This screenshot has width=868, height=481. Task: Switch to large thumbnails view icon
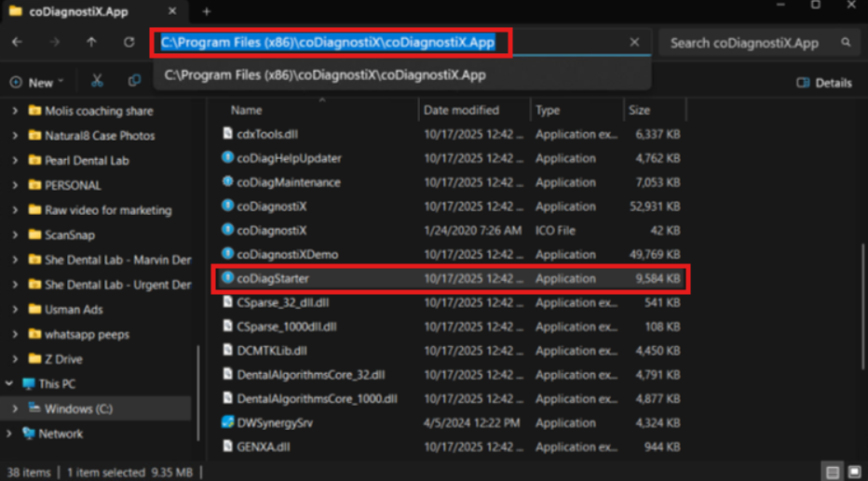click(854, 472)
